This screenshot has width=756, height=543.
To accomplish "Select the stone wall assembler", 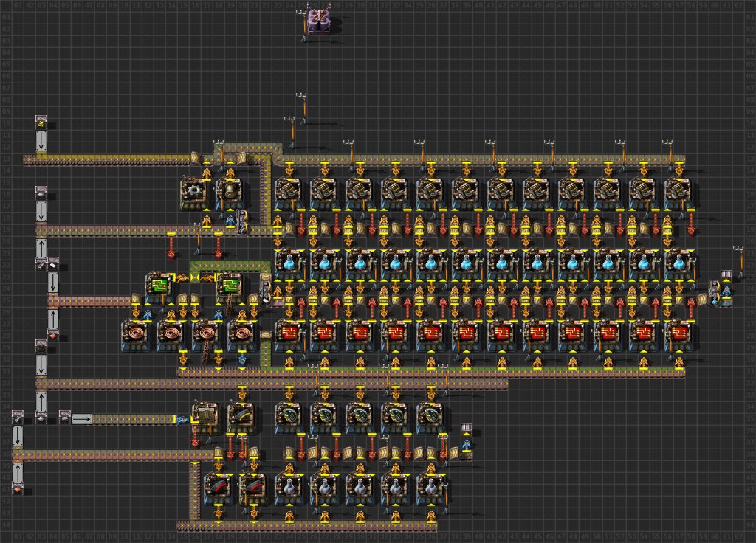I will coord(205,417).
